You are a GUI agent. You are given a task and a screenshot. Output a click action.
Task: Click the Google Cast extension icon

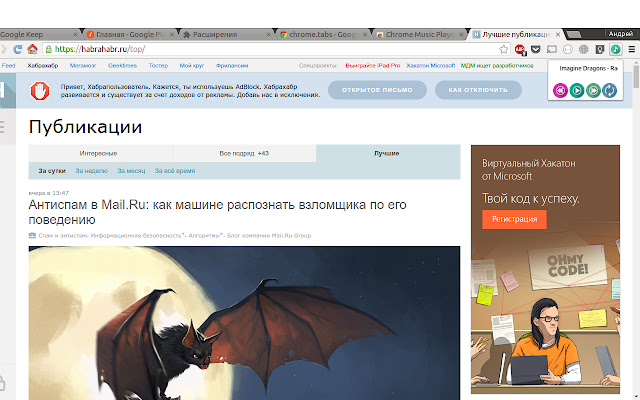551,49
